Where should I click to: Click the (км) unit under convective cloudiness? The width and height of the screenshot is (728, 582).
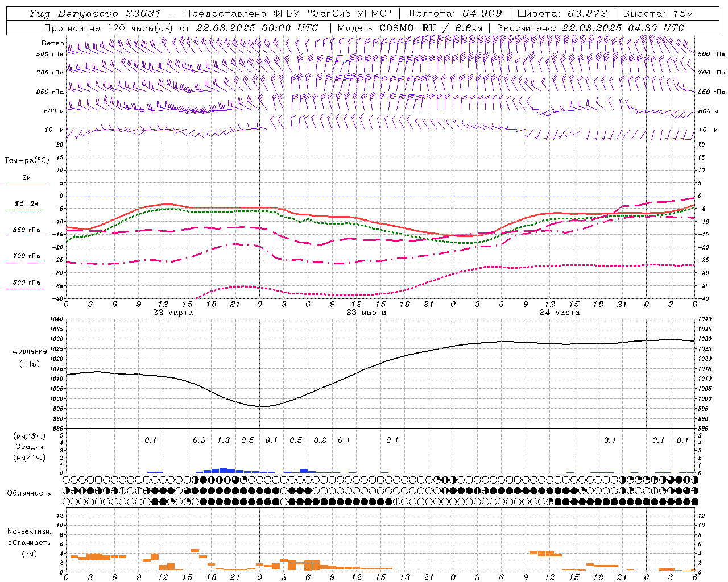click(29, 554)
